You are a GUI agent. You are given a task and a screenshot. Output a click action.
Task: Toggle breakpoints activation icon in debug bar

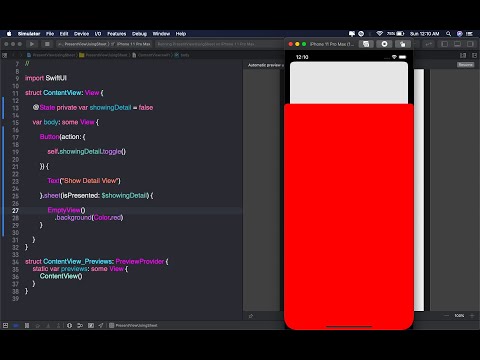pyautogui.click(x=16, y=325)
